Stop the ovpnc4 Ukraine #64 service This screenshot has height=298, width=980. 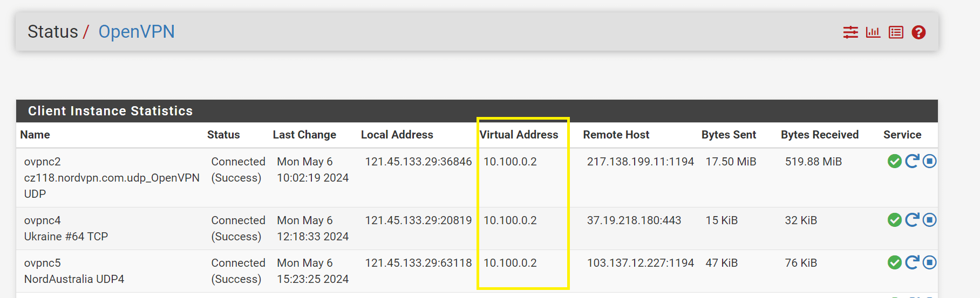[929, 220]
